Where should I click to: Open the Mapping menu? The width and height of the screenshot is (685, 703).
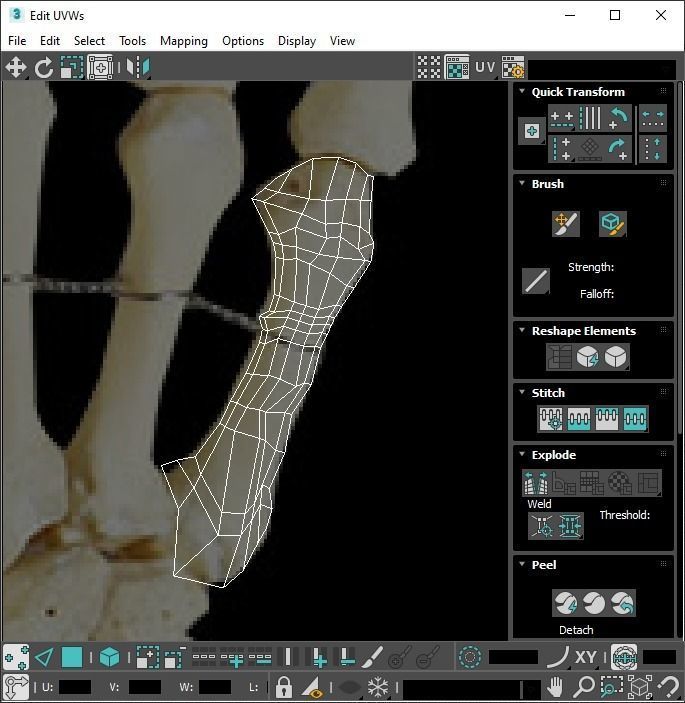tap(184, 41)
